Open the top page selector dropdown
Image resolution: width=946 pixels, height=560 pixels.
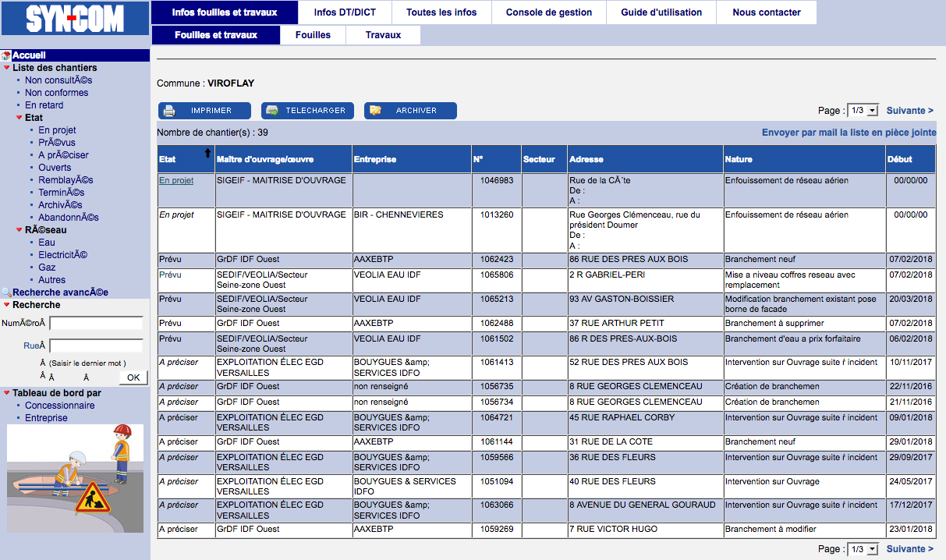tap(863, 111)
